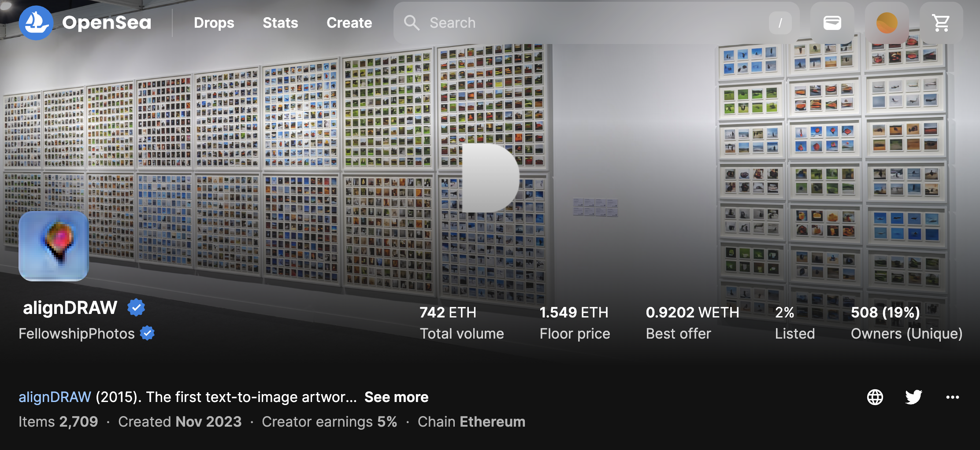Open the wallet icon in header
This screenshot has height=450, width=980.
832,23
